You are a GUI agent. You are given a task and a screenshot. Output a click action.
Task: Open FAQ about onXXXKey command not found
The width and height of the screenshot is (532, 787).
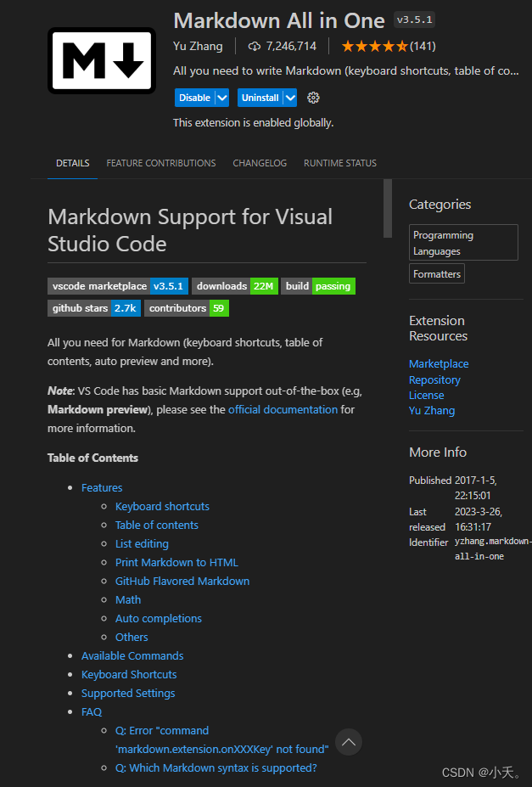click(x=222, y=739)
